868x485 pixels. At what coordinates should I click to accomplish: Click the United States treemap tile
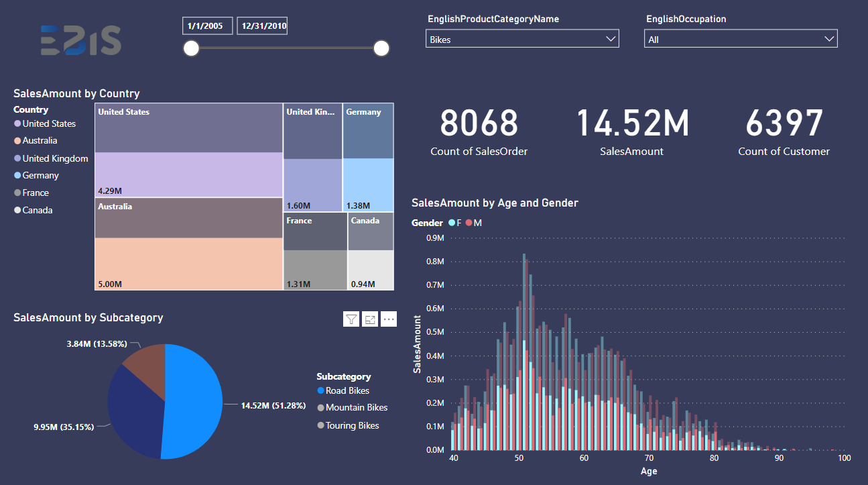click(x=188, y=150)
